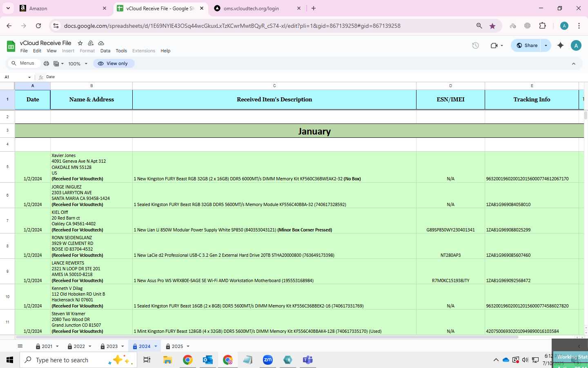Select column C header
This screenshot has width=588, height=368.
pos(274,86)
